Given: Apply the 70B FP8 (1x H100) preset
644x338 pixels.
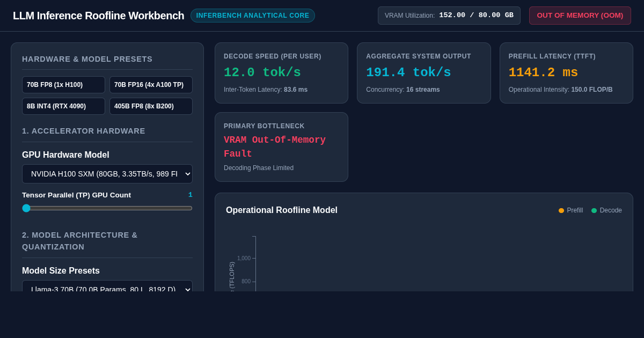Looking at the screenshot, I should click(63, 85).
